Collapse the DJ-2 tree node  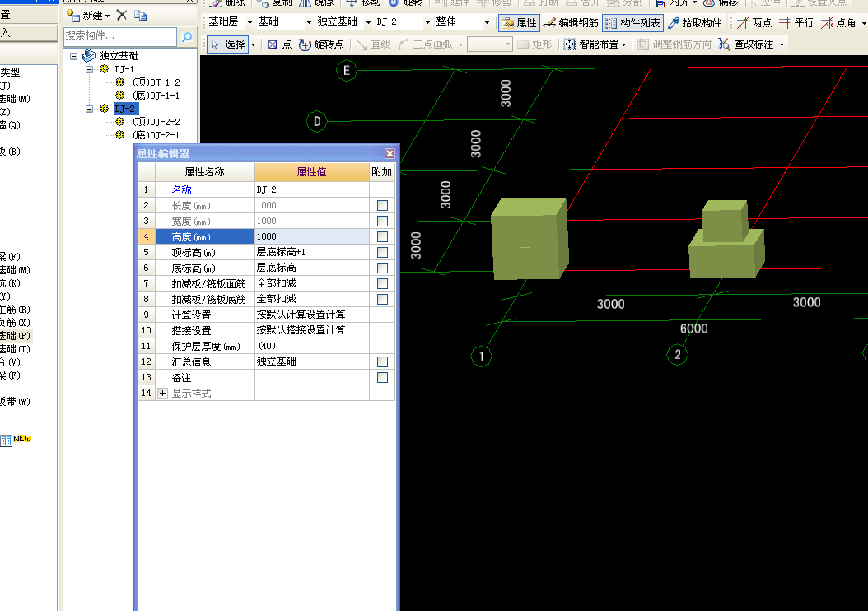[x=89, y=109]
